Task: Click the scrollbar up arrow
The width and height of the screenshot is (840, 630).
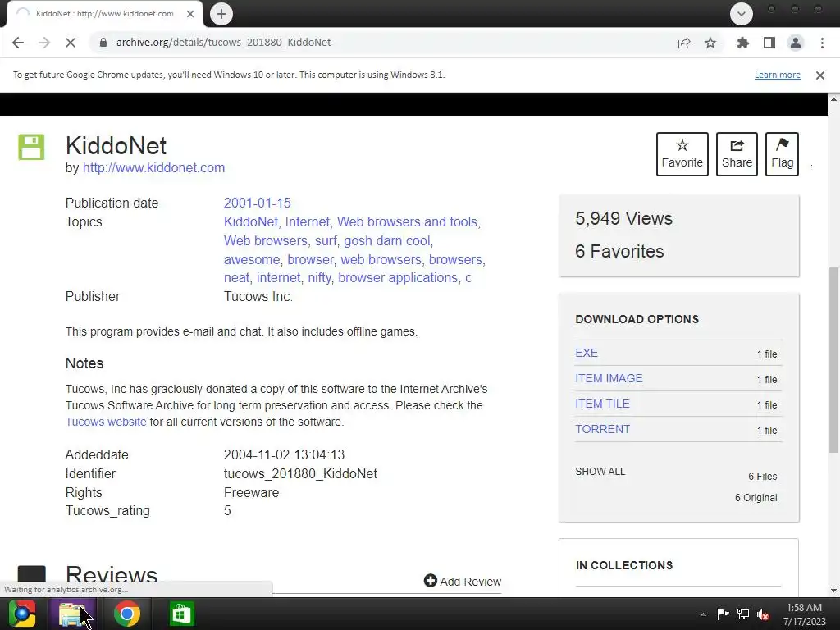Action: 833,98
